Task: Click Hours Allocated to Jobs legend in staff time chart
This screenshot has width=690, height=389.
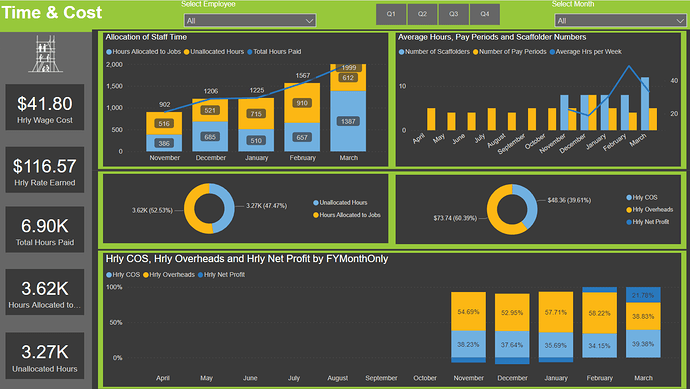Action: (x=143, y=51)
